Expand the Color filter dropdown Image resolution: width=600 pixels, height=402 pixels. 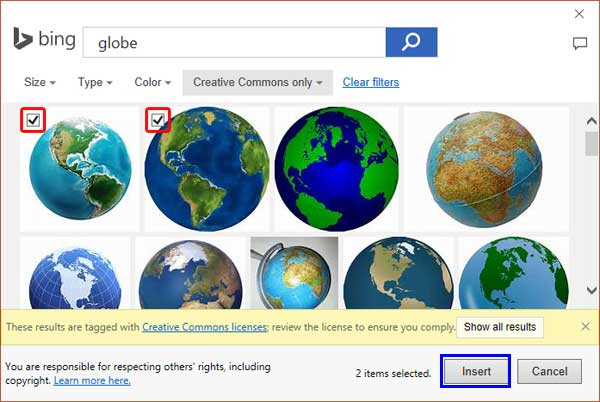(x=153, y=82)
